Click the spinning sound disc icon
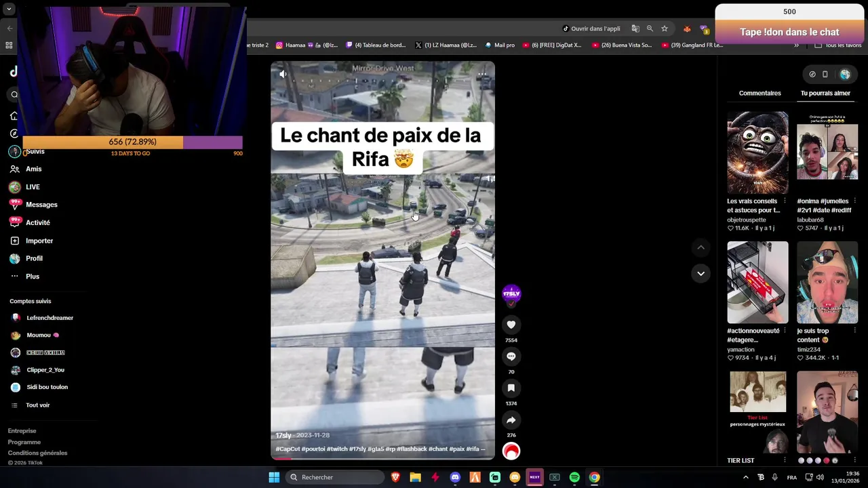This screenshot has height=488, width=868. coord(511,451)
